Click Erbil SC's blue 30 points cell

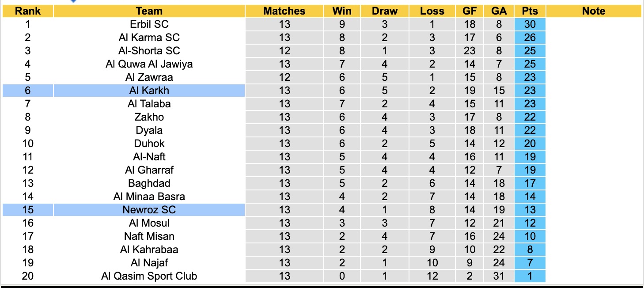(530, 24)
